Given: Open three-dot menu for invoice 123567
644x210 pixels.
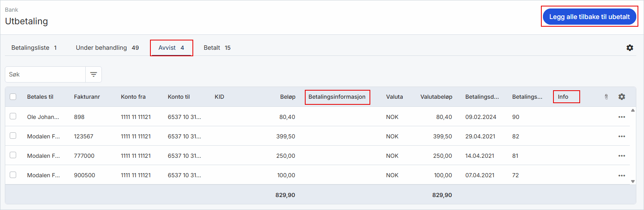Looking at the screenshot, I should [622, 136].
